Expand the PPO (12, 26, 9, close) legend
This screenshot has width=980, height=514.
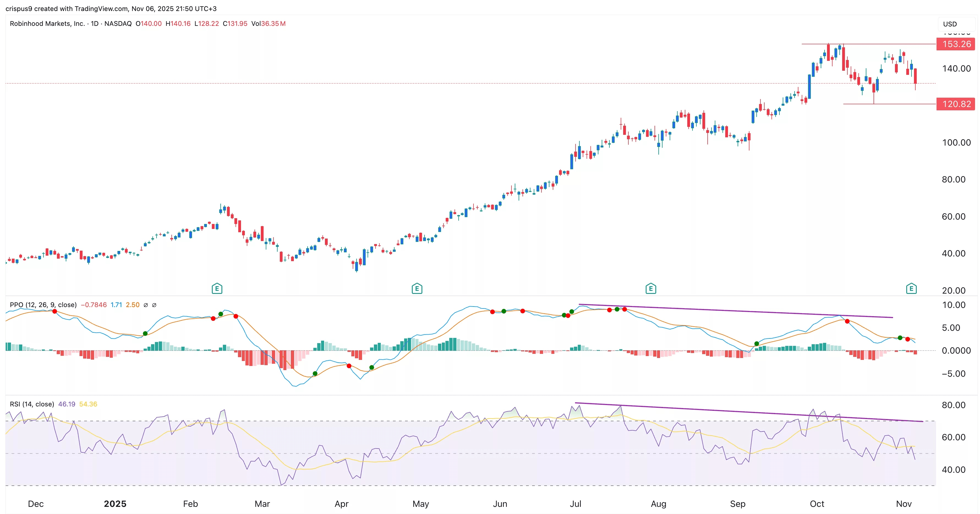coord(43,305)
